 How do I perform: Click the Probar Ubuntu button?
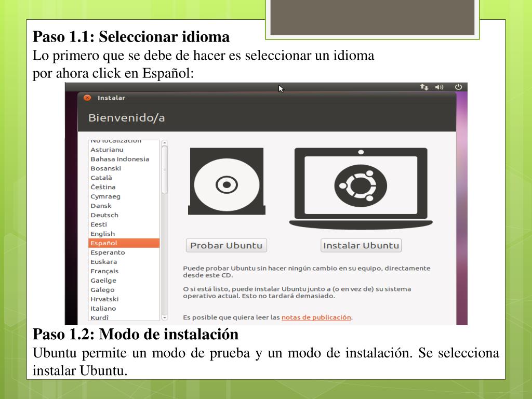[227, 245]
